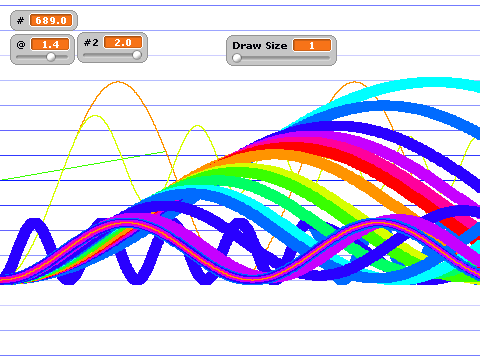Click the #2 value 2.0

(123, 42)
